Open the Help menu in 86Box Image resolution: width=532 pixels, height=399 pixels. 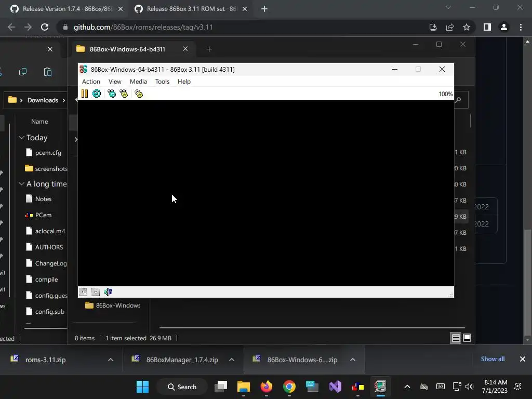[184, 82]
